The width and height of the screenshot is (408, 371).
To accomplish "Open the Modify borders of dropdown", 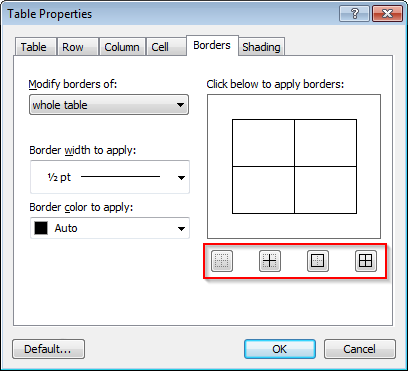I will coord(109,105).
